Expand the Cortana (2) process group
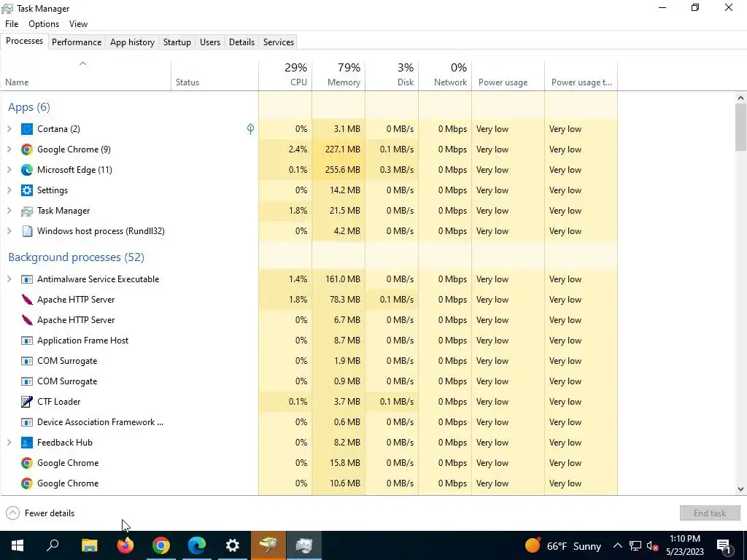This screenshot has height=560, width=747. (9, 129)
